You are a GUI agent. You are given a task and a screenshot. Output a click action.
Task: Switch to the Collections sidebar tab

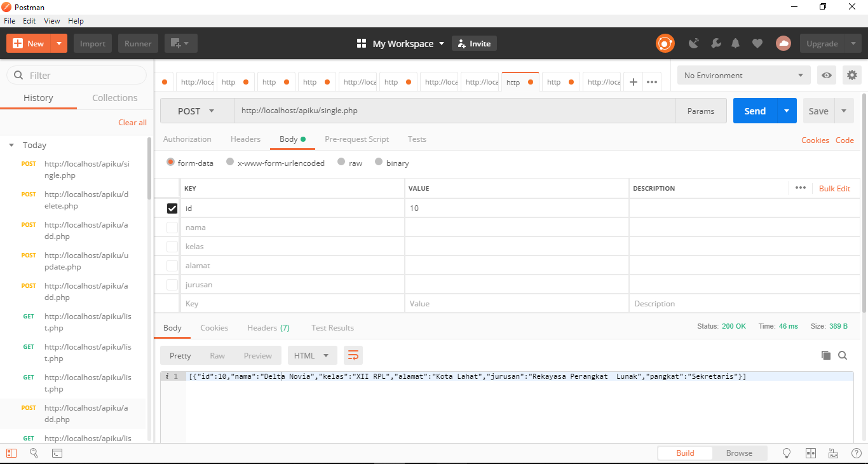pos(115,98)
